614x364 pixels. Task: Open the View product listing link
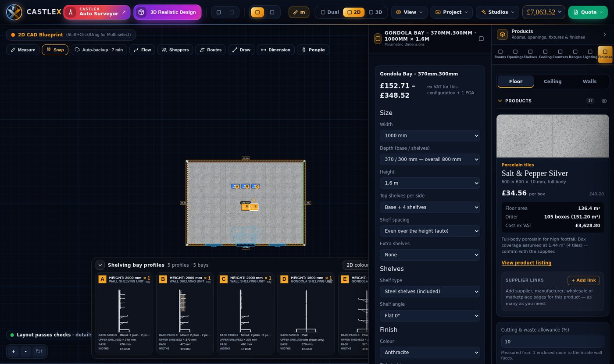[526, 263]
